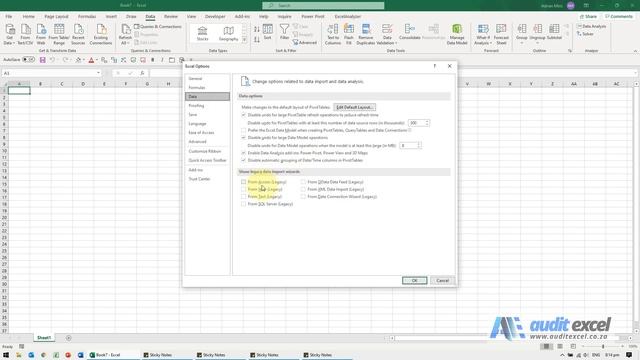
Task: Click Edit Default Layout button
Action: (x=354, y=107)
